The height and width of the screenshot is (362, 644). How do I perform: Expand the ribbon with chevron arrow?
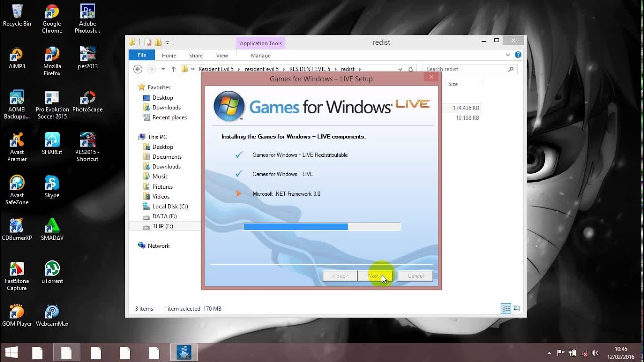coord(508,55)
